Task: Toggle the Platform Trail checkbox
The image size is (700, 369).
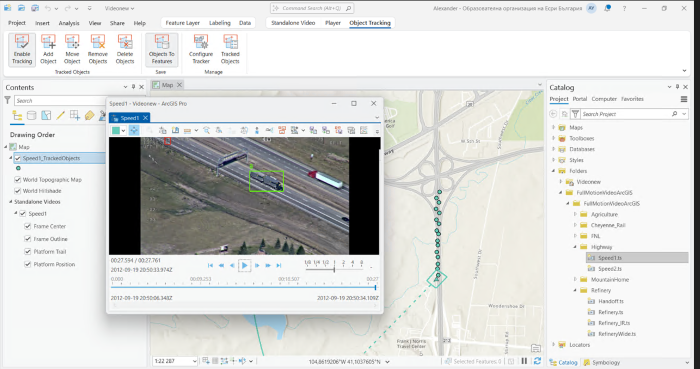Action: tap(28, 252)
